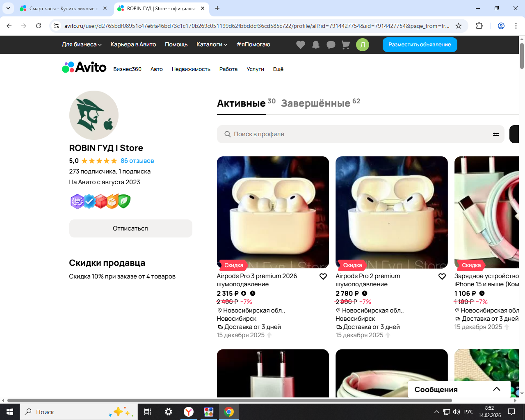Expand the 'Каталоги' dropdown menu
Viewport: 525px width, 420px height.
[212, 45]
